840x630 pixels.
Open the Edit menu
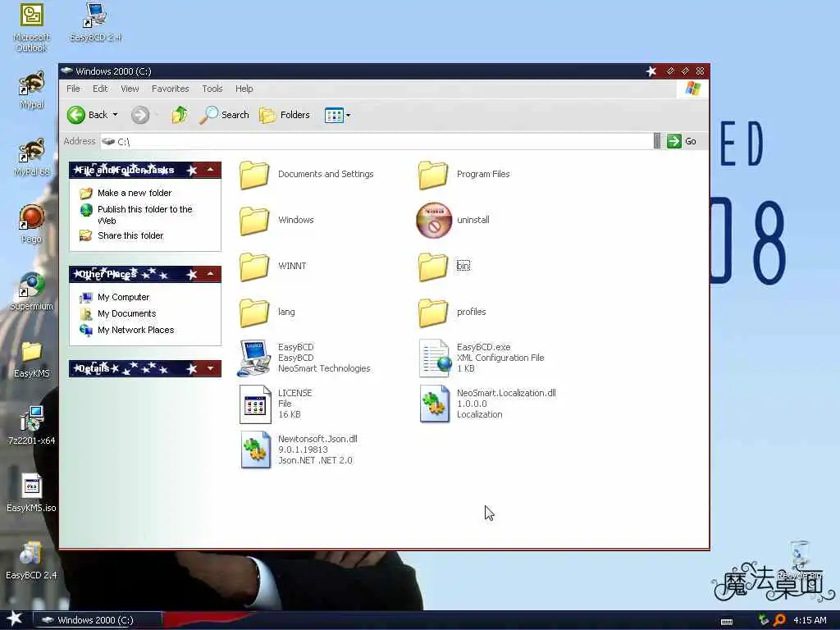point(100,89)
